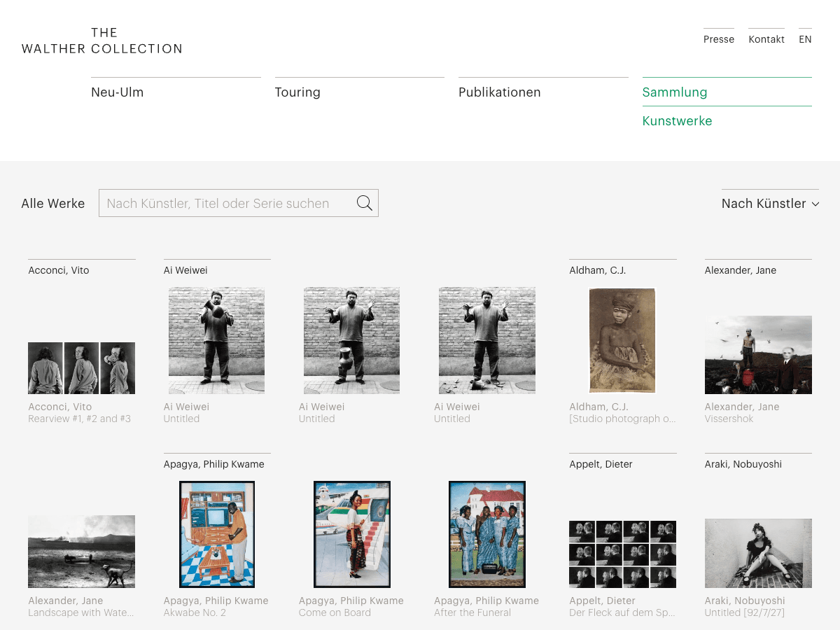This screenshot has height=630, width=840.
Task: Click the 'Come on Board' caption text
Action: [335, 612]
